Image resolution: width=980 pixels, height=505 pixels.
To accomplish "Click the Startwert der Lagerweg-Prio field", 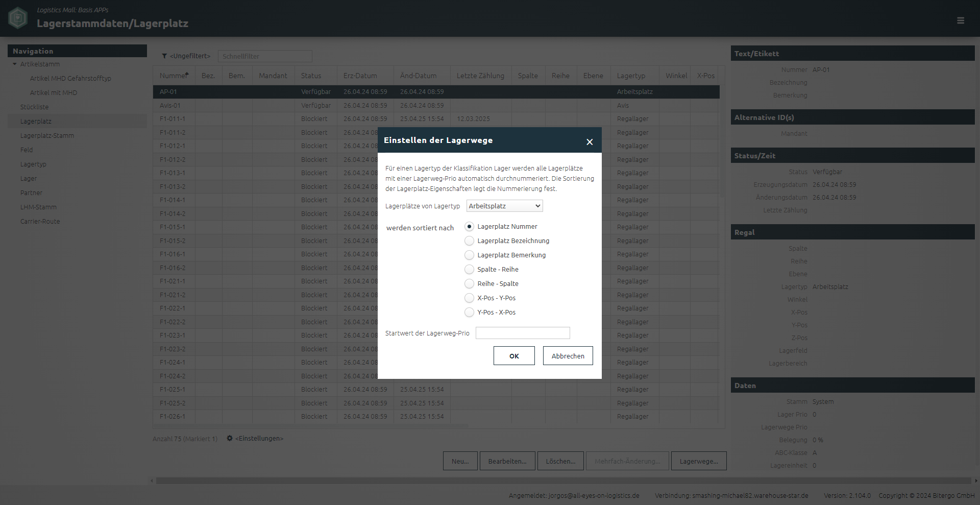I will pos(523,333).
